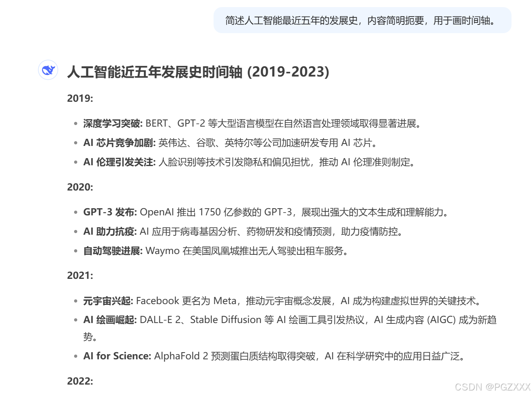Click the "GPT-3 发布" bullet line

(x=267, y=212)
